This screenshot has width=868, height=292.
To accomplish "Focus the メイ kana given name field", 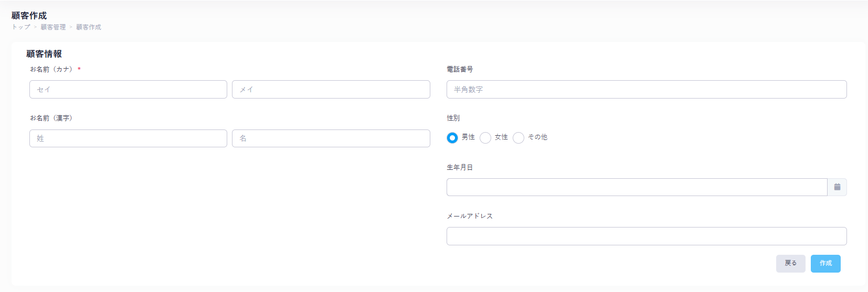I will coord(331,90).
